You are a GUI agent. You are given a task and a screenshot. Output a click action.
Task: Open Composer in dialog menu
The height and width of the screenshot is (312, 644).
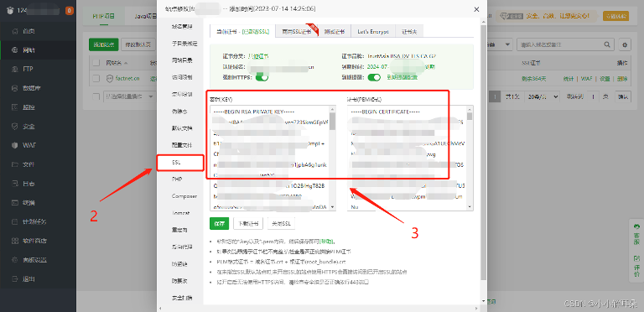(x=184, y=196)
